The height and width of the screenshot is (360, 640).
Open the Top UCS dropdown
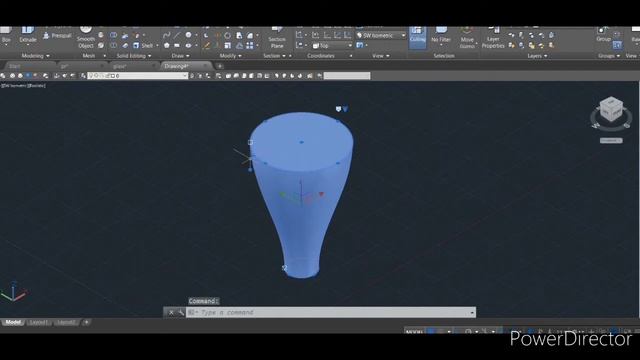[x=332, y=45]
